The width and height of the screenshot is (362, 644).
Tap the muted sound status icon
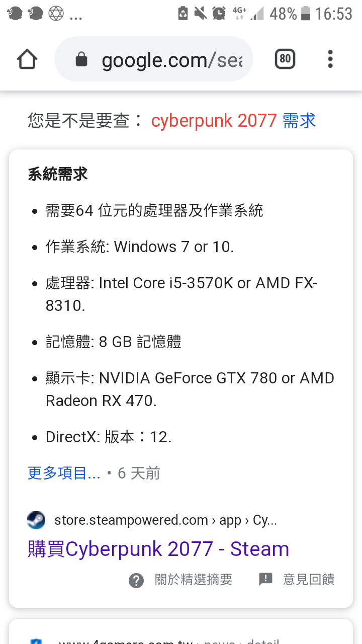tap(201, 14)
